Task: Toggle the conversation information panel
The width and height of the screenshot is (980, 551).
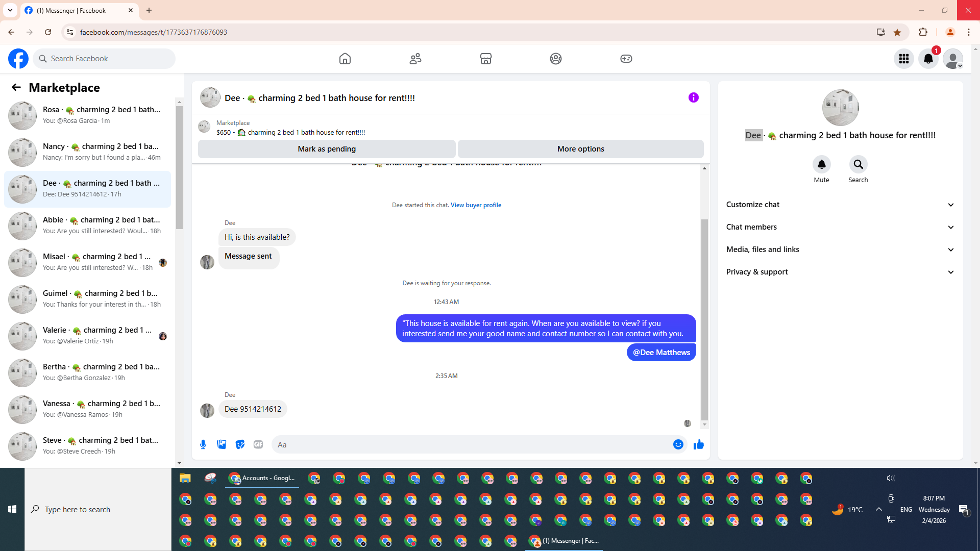Action: (693, 97)
